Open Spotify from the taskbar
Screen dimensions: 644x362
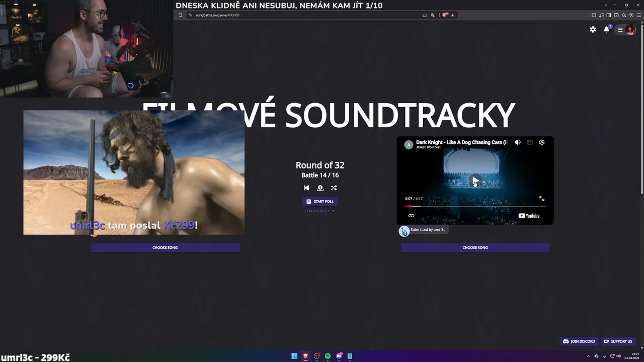tap(328, 356)
